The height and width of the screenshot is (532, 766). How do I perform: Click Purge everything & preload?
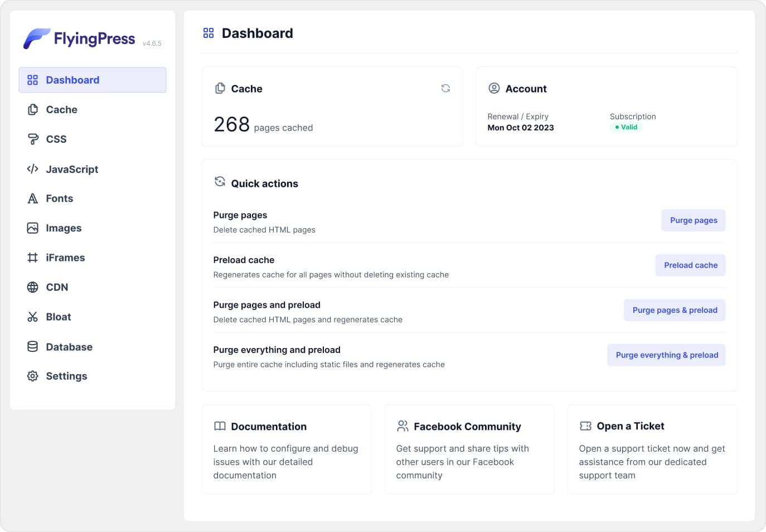point(666,355)
